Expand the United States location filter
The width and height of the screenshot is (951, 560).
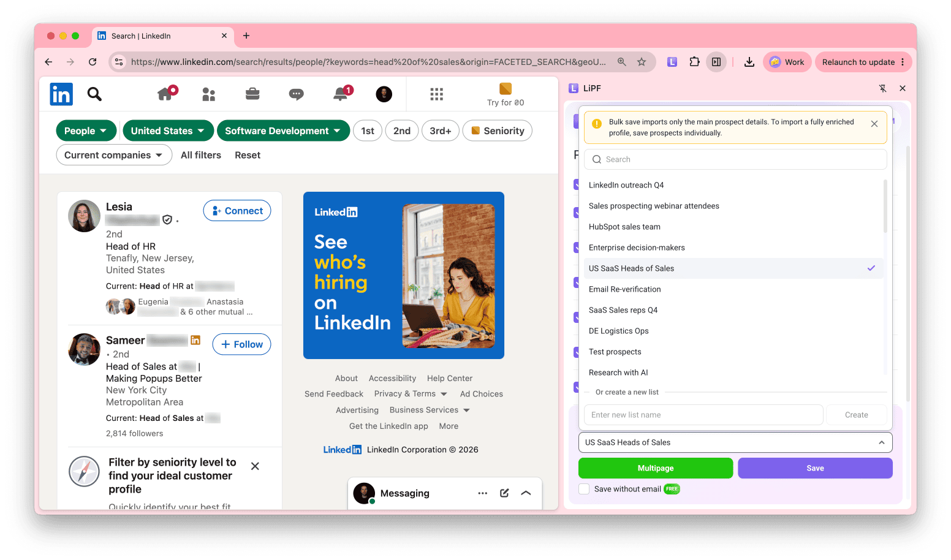[168, 131]
